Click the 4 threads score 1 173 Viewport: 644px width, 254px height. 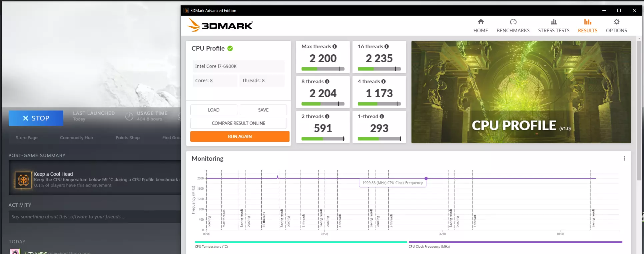pyautogui.click(x=379, y=94)
